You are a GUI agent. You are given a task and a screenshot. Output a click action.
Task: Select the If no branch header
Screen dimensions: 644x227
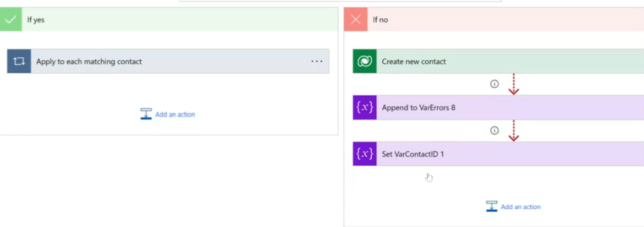[x=494, y=20]
